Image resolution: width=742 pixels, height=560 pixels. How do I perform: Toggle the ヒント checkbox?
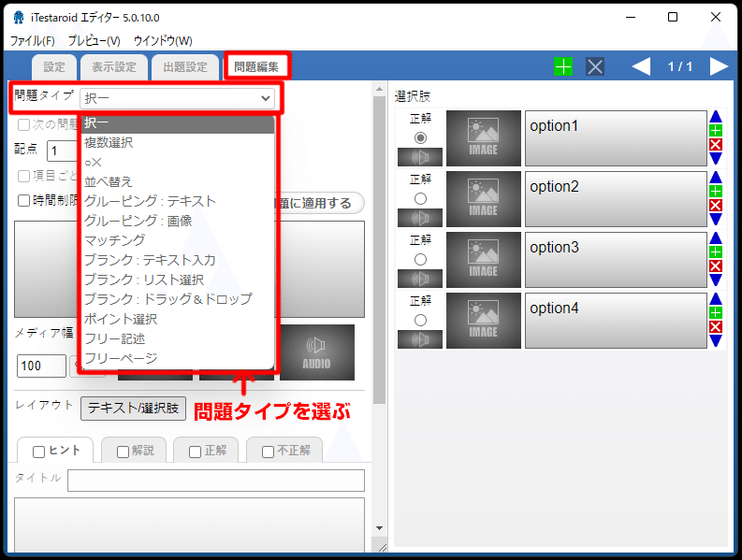(38, 452)
